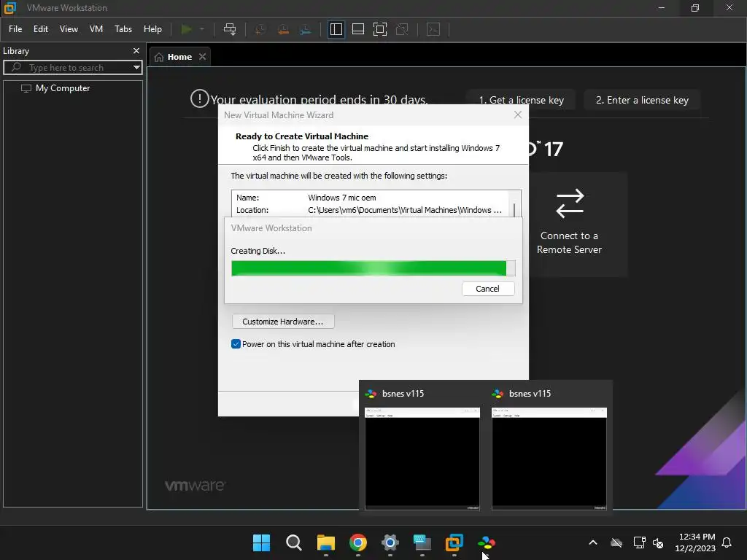
Task: Open the gear Settings app in taskbar
Action: coord(390,542)
